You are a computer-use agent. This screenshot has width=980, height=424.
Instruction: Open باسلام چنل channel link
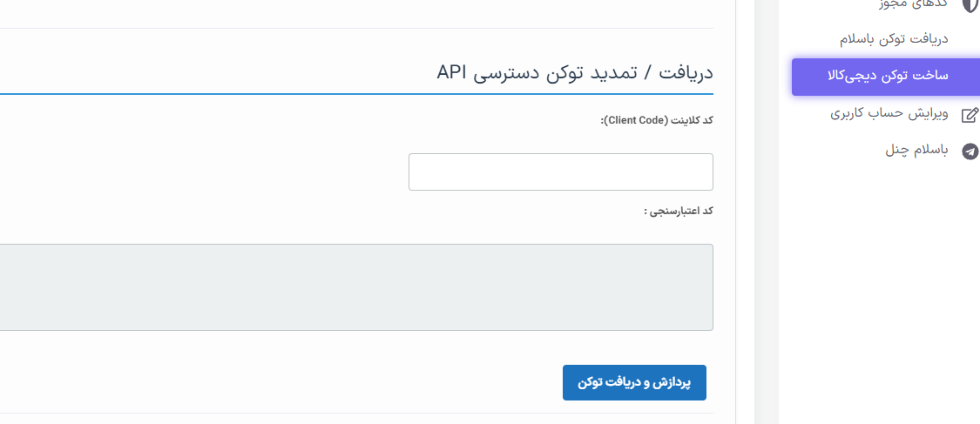click(916, 151)
